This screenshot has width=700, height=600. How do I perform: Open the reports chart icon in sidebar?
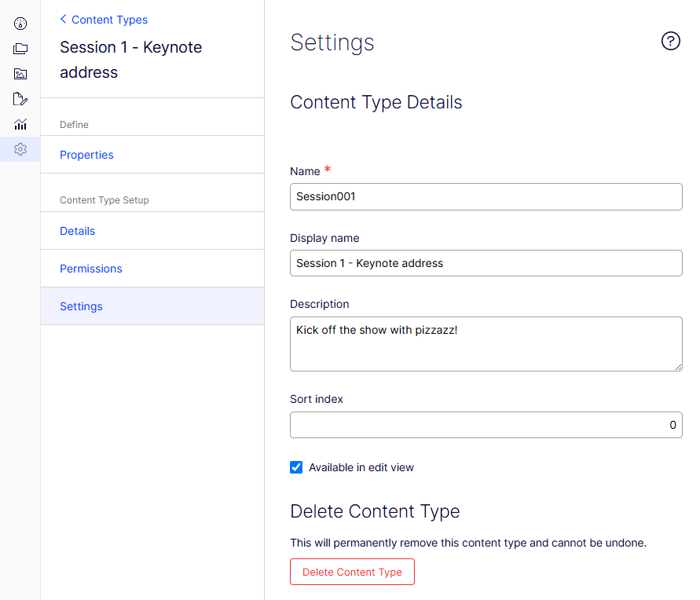[x=20, y=124]
